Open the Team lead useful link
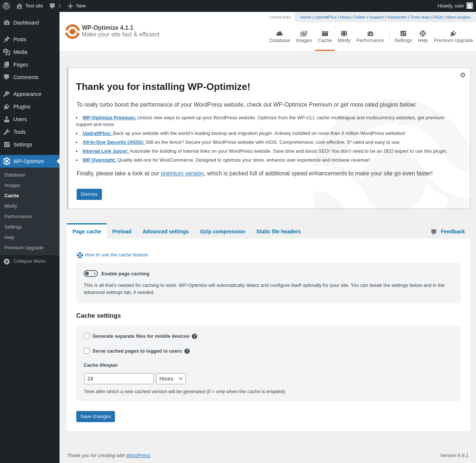The width and height of the screenshot is (476, 463). 420,17
